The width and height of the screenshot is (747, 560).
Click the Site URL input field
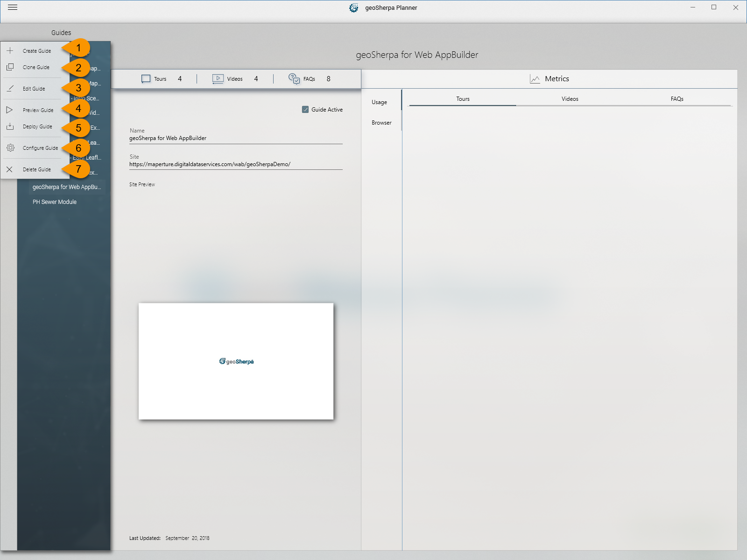pos(236,164)
